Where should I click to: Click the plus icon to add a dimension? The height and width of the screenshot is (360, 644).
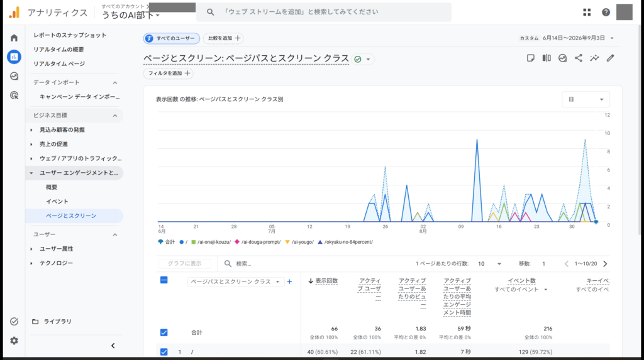[289, 281]
